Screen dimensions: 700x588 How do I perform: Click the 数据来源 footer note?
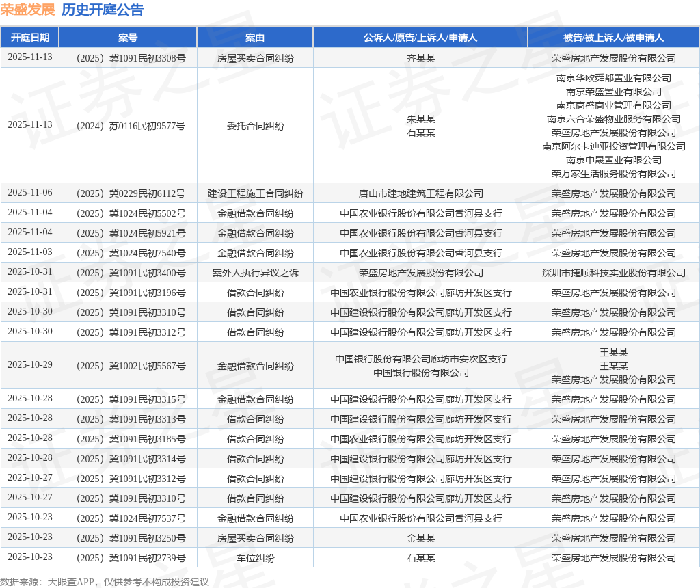click(x=105, y=582)
